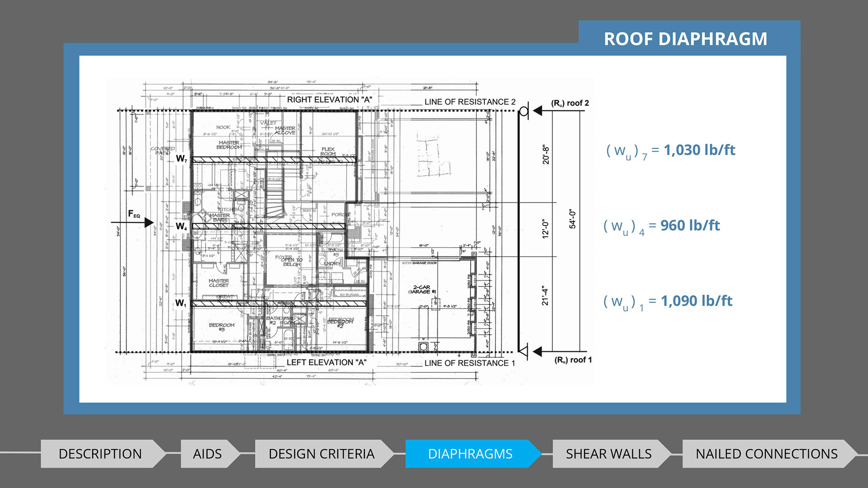Screen dimensions: 868x488
Task: Go to the Aids navigation step
Action: coord(208,454)
